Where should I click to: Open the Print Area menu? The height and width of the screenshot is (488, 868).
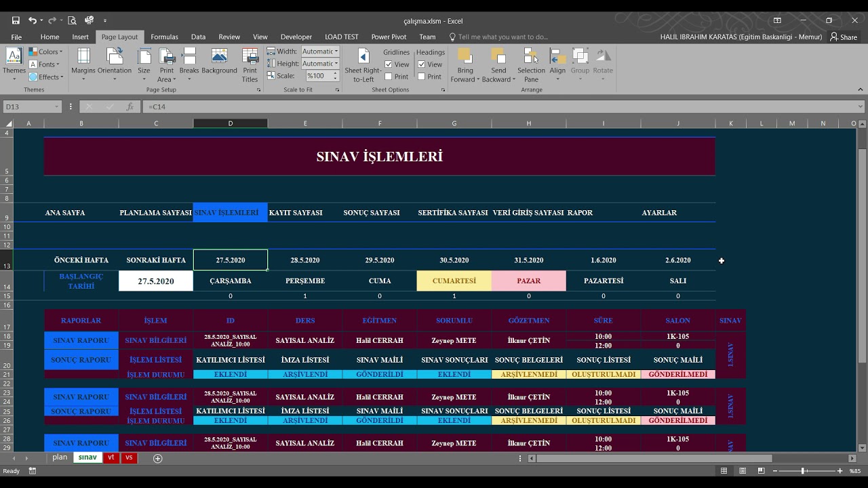[x=166, y=65]
